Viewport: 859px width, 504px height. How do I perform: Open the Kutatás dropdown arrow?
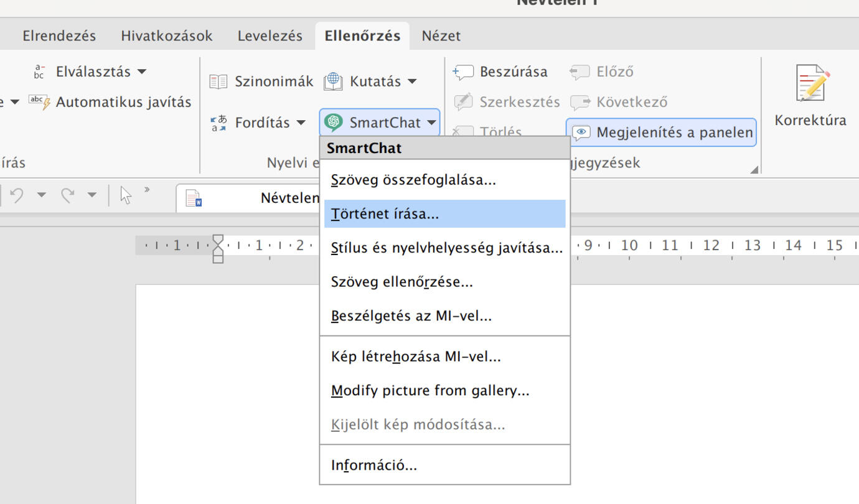click(412, 82)
